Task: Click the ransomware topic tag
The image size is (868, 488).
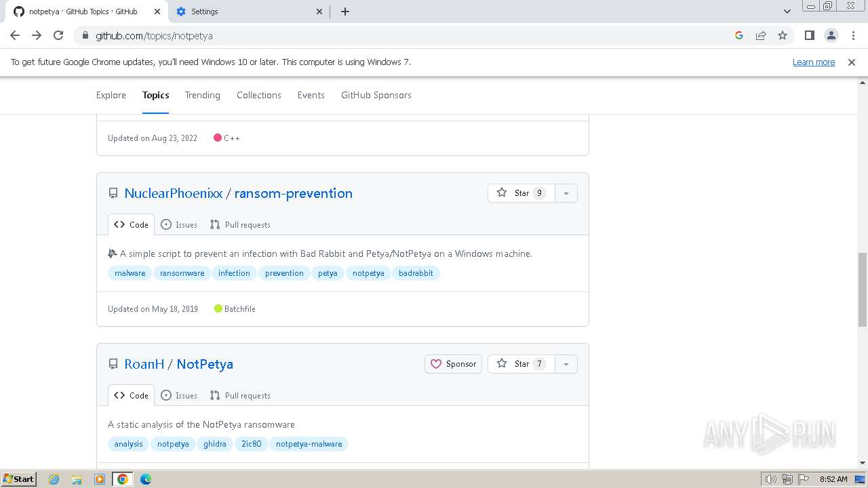Action: tap(182, 273)
